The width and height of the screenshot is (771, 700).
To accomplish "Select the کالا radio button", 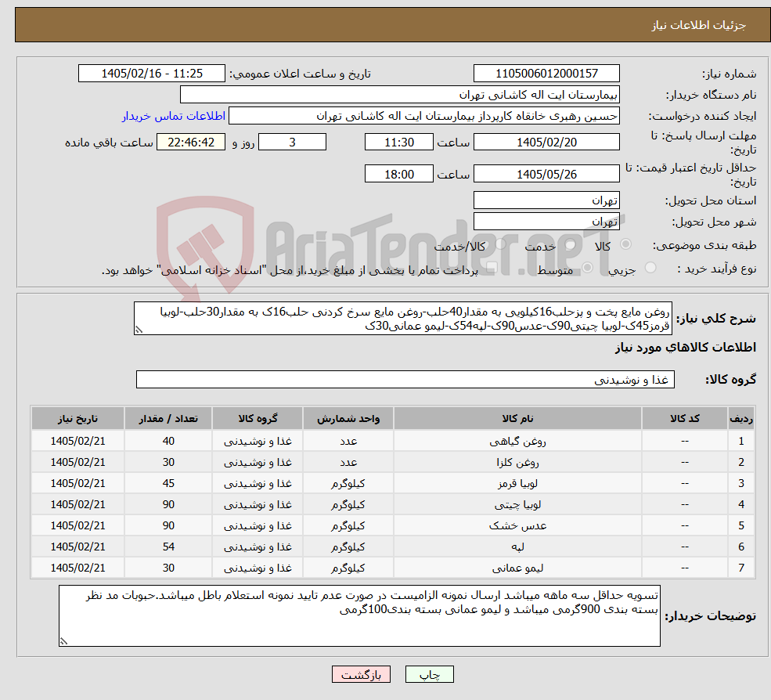I will [x=626, y=244].
